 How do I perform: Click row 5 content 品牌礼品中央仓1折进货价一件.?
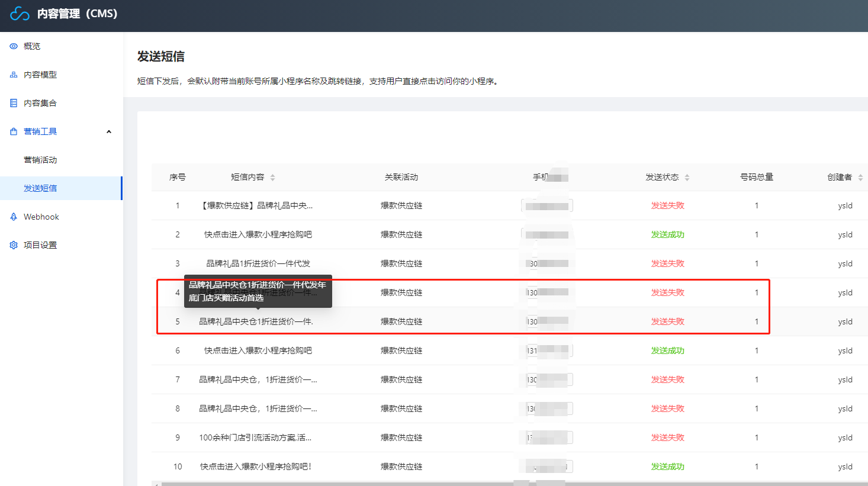coord(256,321)
